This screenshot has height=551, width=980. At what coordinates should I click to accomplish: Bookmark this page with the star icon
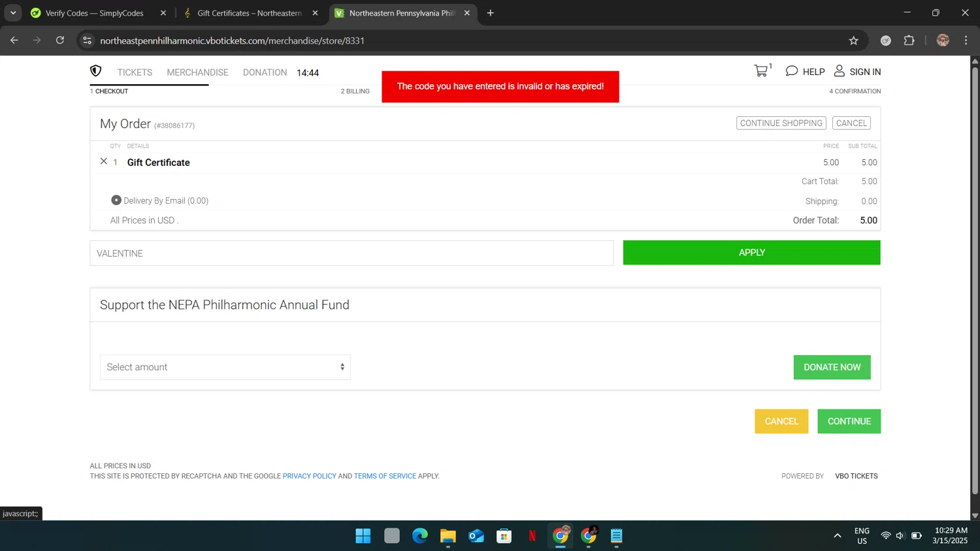click(853, 40)
